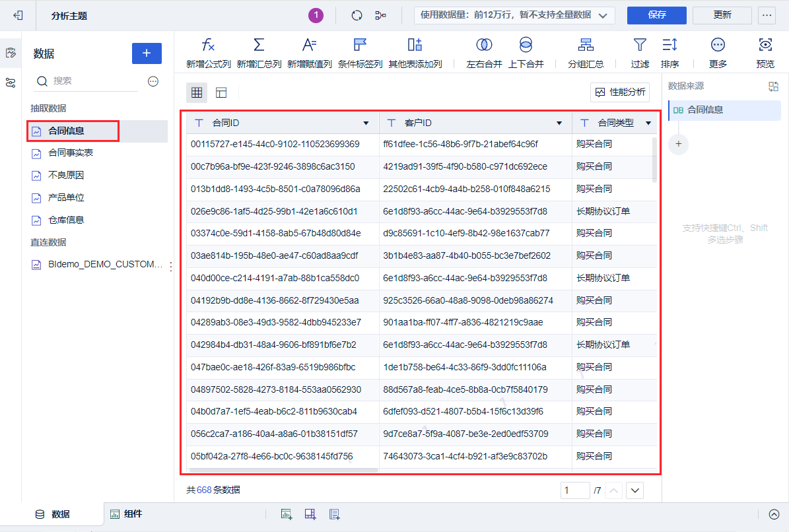Click the table vertical scrollbar

click(654, 159)
